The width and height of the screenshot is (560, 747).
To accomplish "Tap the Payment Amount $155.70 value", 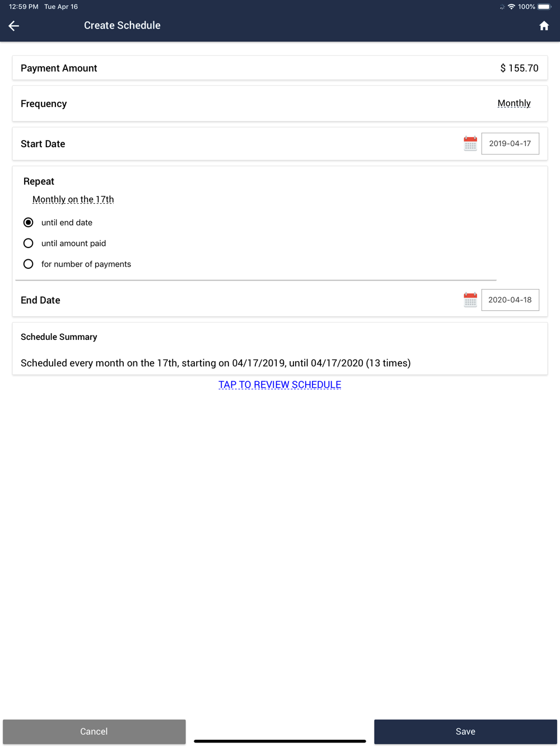I will point(519,68).
